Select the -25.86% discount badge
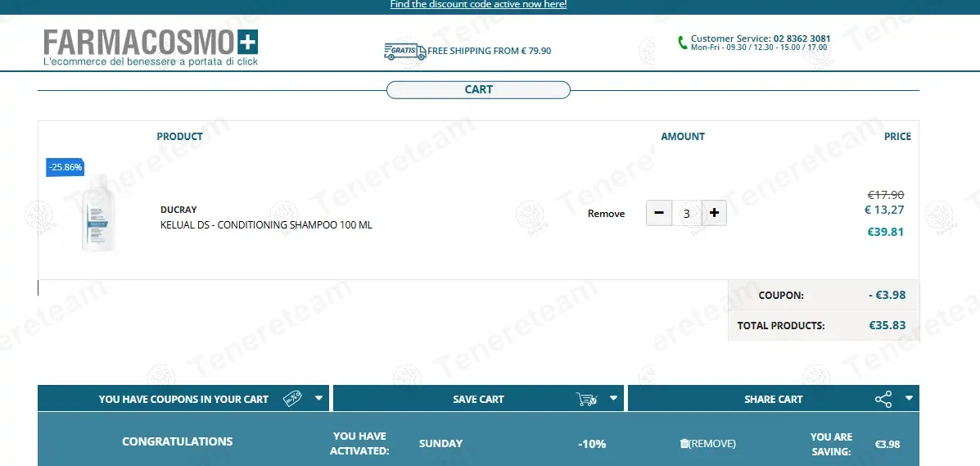 65,167
